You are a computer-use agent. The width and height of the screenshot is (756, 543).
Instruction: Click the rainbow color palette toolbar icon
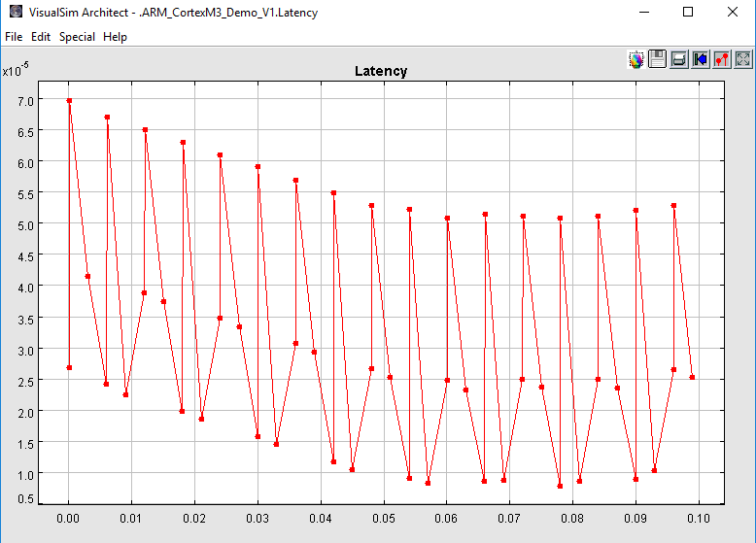[x=636, y=59]
